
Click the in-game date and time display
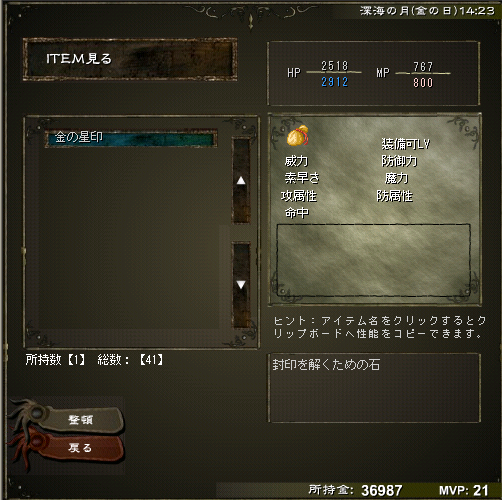pyautogui.click(x=427, y=11)
